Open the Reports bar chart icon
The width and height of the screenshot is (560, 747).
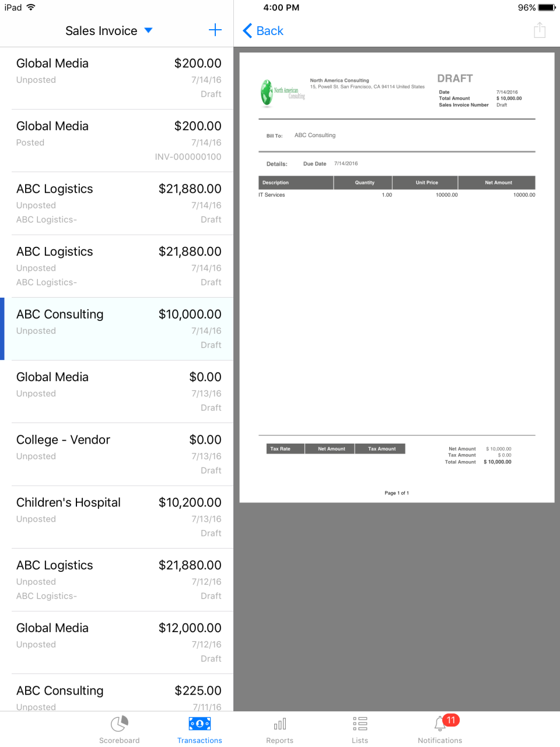coord(280,724)
